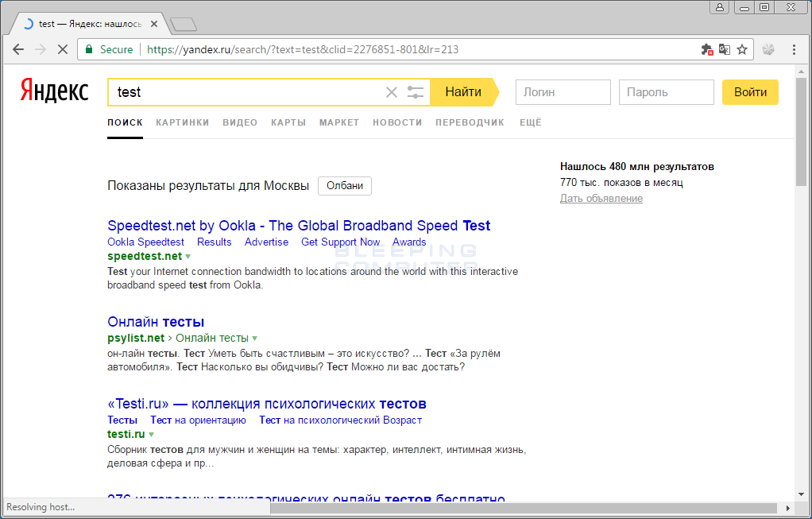Expand the psylist.net result dropdown arrow
The image size is (812, 519).
pos(254,339)
